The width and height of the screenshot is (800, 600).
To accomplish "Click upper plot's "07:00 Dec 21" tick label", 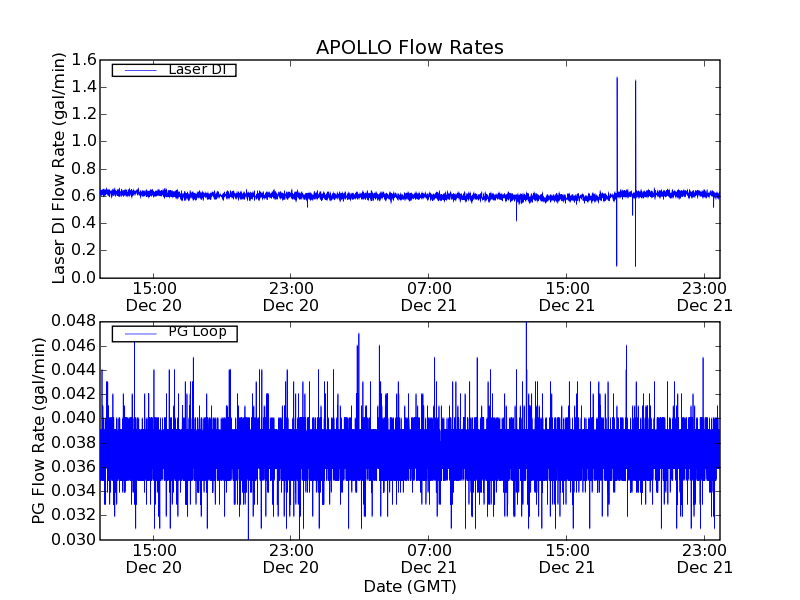I will pyautogui.click(x=428, y=296).
